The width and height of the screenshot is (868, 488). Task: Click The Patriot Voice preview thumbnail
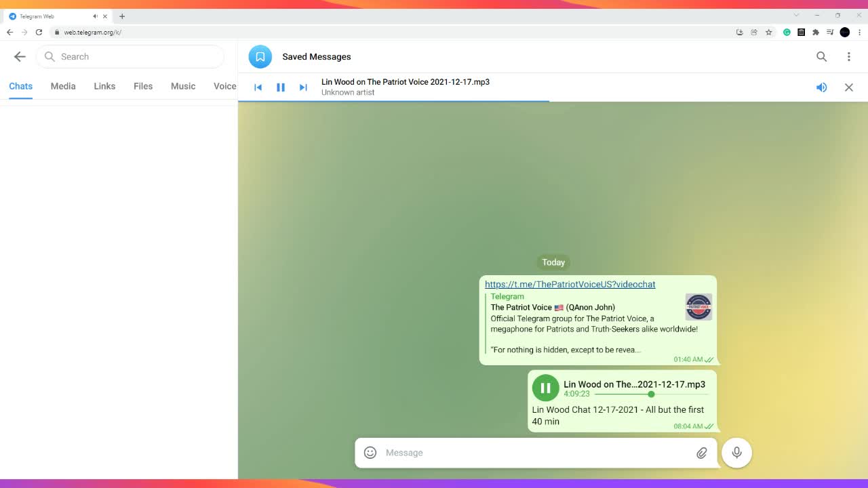click(x=698, y=307)
